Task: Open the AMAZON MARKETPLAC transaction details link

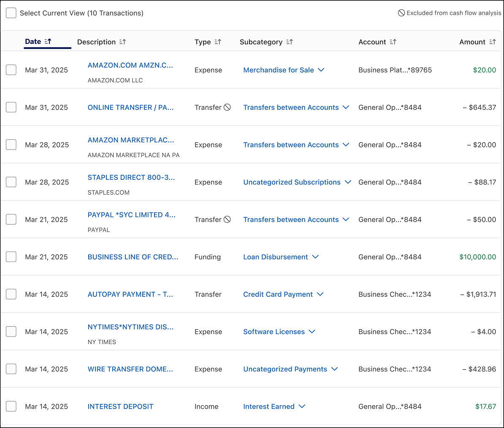Action: [131, 140]
